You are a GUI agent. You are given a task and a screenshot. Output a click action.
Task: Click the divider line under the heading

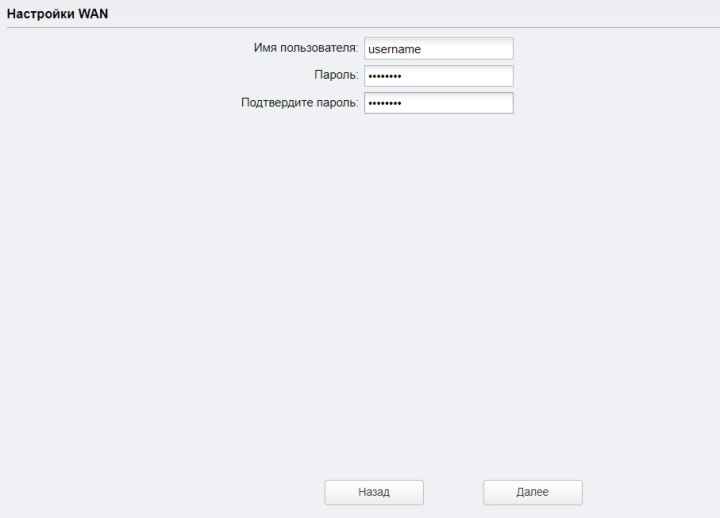363,28
